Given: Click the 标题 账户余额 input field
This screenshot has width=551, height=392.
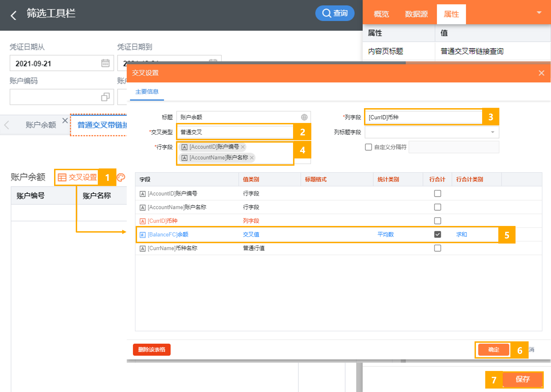Looking at the screenshot, I should [243, 117].
